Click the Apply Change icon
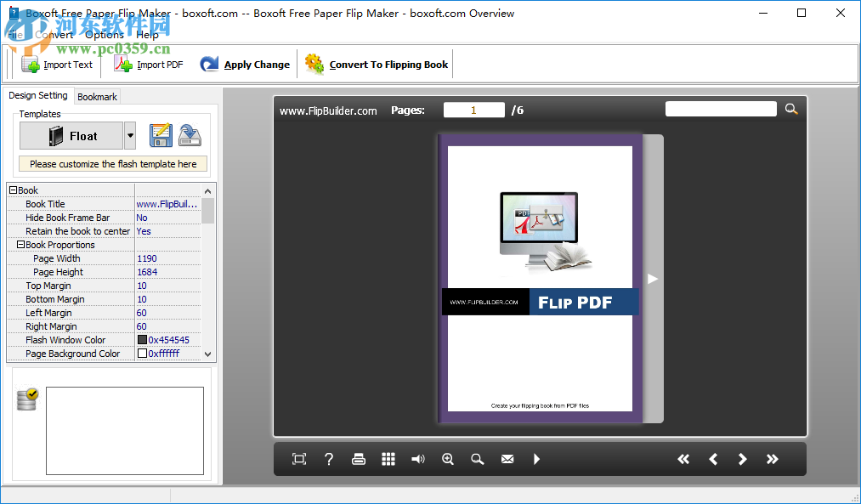 (209, 64)
